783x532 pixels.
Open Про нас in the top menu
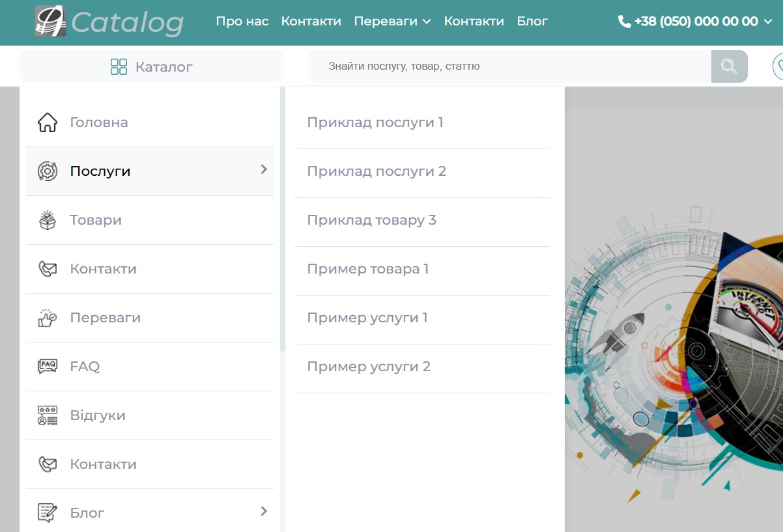click(242, 21)
